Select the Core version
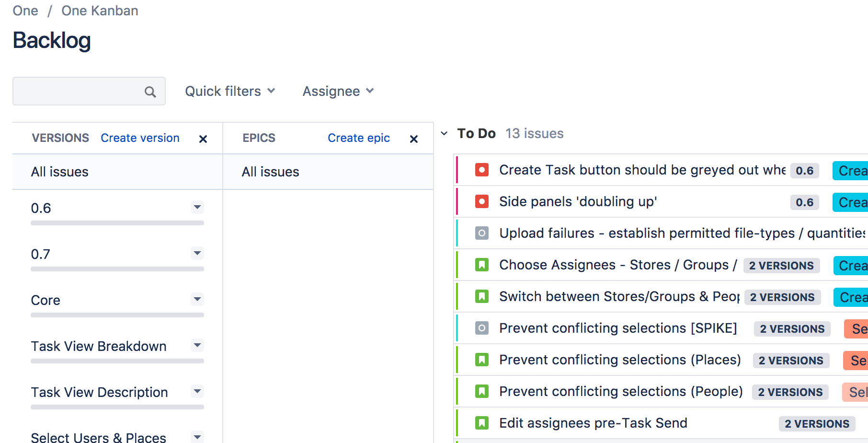Image resolution: width=868 pixels, height=443 pixels. (x=46, y=300)
